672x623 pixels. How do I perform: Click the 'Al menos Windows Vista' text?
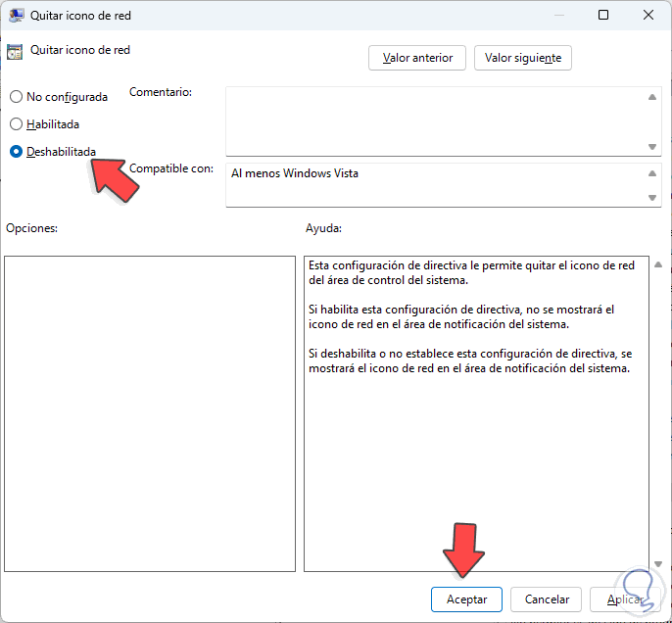[x=295, y=173]
